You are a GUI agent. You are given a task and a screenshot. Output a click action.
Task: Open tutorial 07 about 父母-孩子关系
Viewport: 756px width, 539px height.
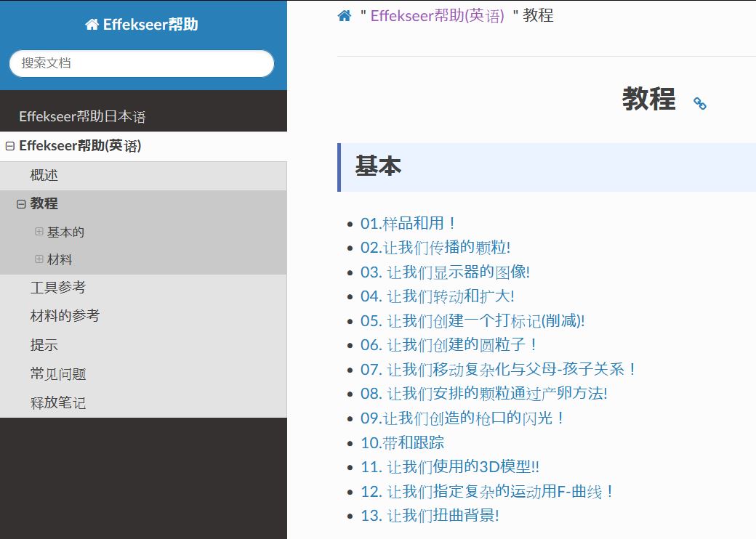tap(498, 370)
